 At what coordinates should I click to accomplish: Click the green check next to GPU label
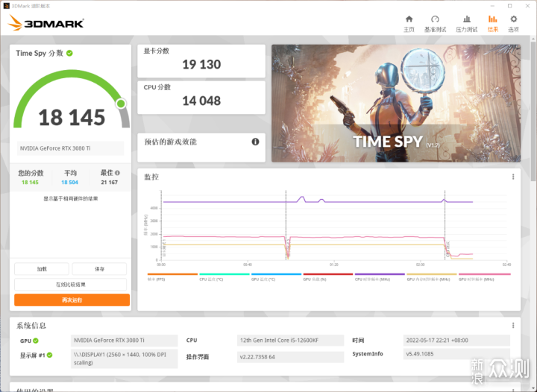tap(36, 341)
